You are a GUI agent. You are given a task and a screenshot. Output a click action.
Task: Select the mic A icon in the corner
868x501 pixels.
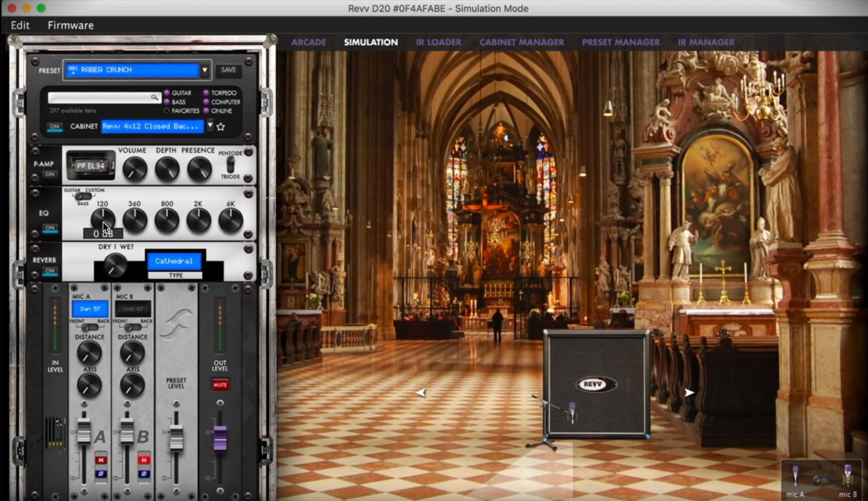point(795,477)
